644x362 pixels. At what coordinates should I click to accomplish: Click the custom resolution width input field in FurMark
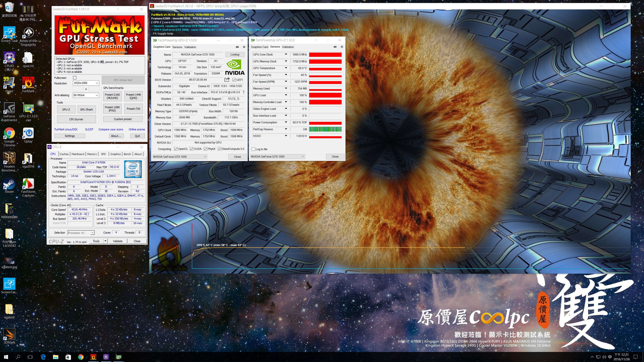[x=78, y=89]
